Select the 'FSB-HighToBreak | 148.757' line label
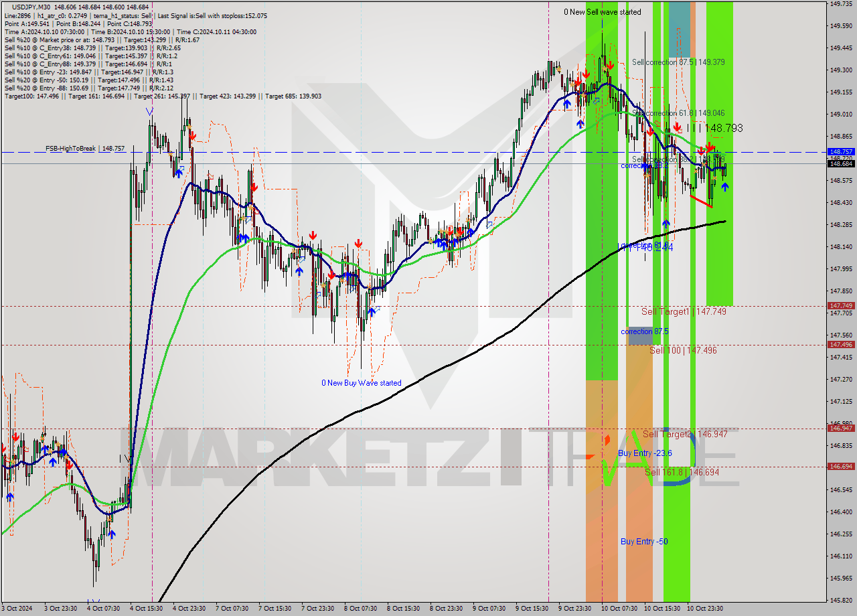This screenshot has height=616, width=857. [x=85, y=148]
